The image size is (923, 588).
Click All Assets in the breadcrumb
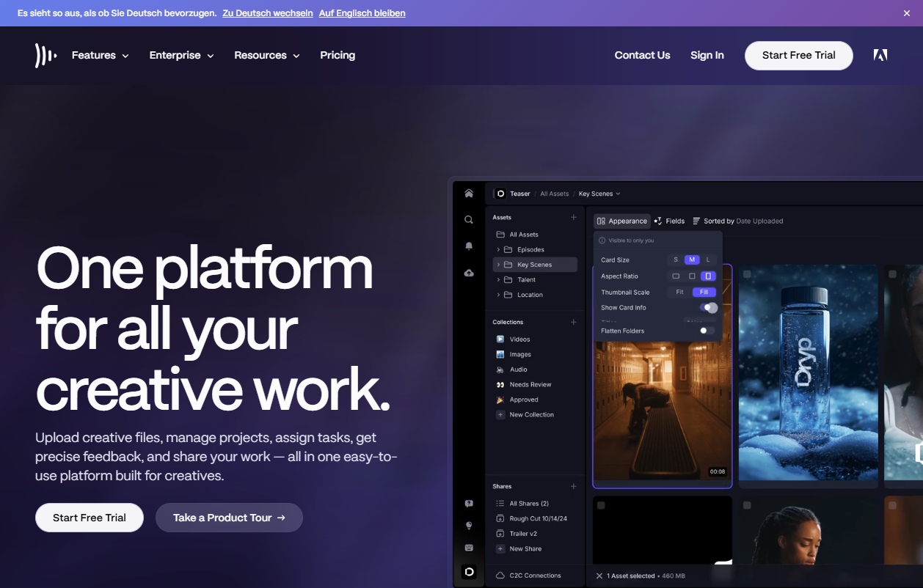coord(555,194)
